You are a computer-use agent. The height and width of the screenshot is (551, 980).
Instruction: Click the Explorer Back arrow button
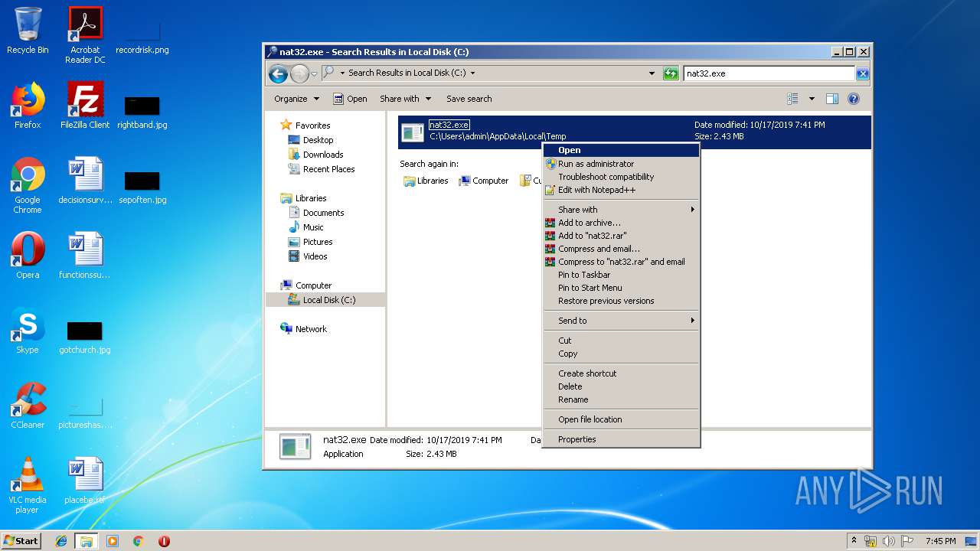pos(279,73)
